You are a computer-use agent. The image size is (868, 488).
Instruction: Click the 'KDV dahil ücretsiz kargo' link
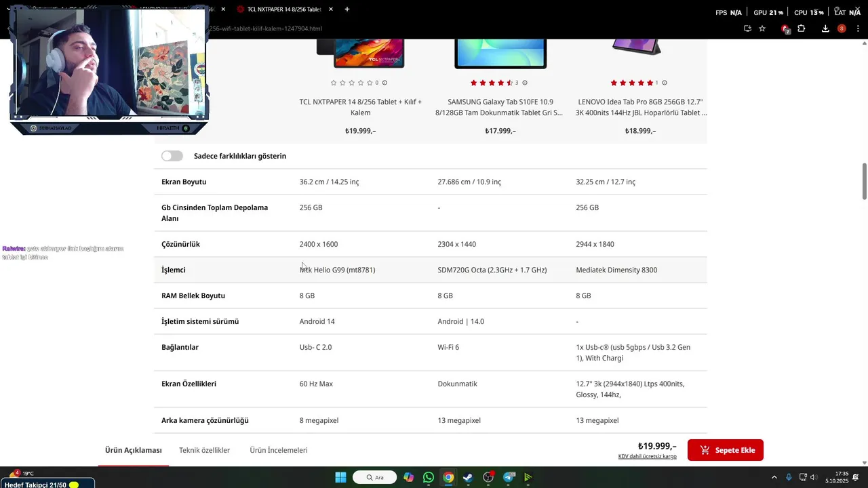coord(648,456)
